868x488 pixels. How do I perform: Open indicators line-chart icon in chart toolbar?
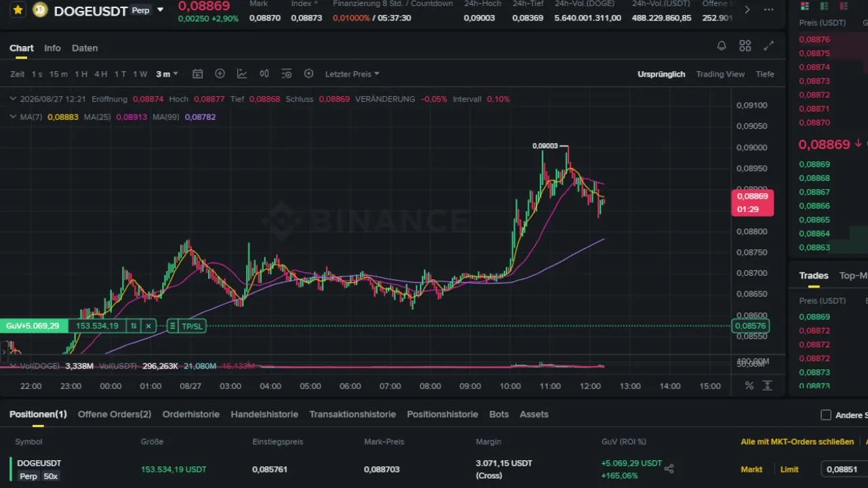[x=242, y=74]
